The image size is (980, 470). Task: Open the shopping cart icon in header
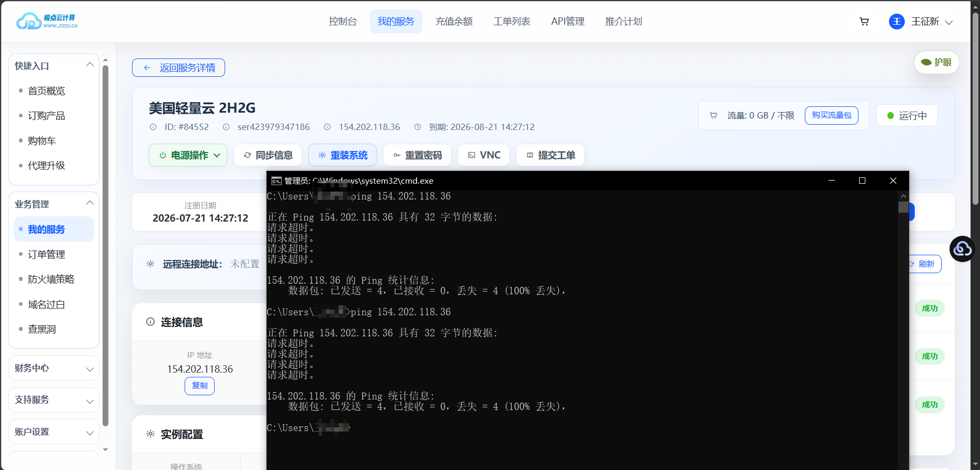864,22
